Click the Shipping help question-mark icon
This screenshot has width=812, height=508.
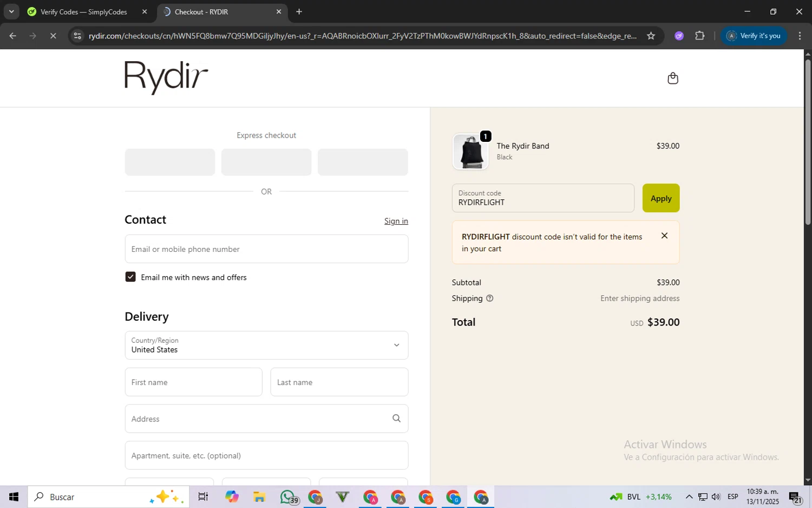click(x=489, y=298)
